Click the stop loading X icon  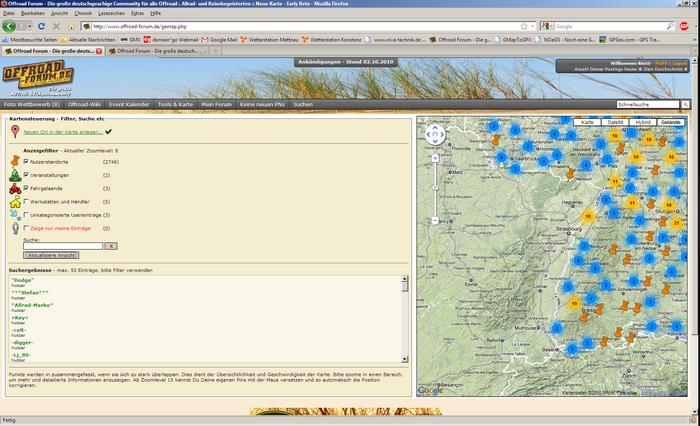pyautogui.click(x=56, y=26)
